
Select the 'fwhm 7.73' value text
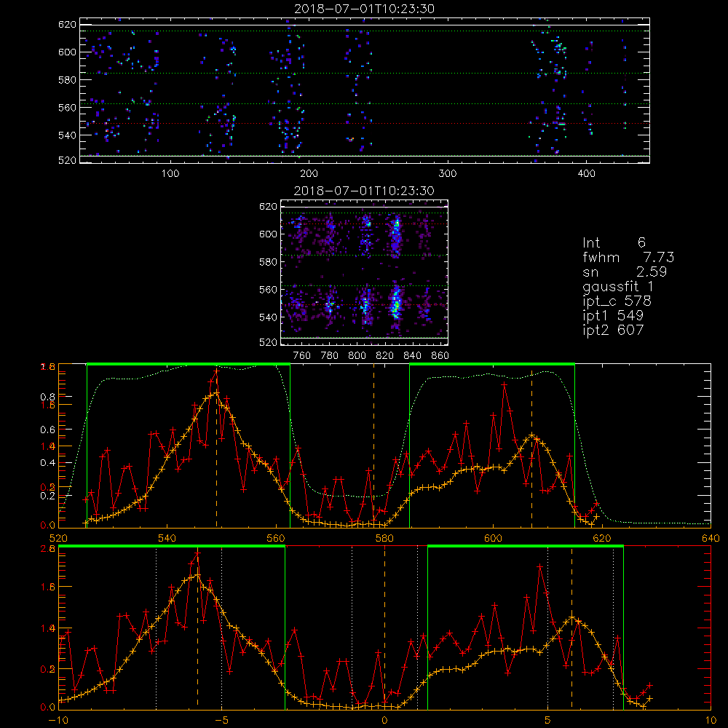click(x=628, y=257)
